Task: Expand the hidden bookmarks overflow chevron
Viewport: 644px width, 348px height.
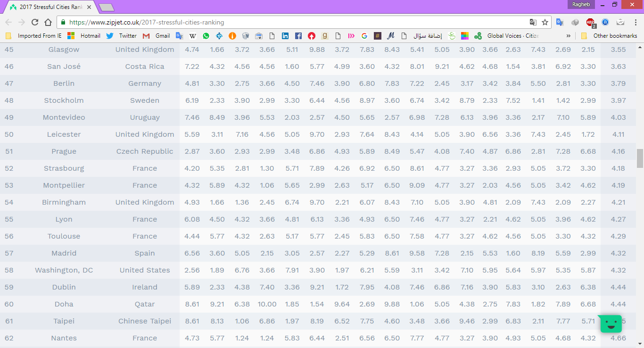Action: (568, 36)
